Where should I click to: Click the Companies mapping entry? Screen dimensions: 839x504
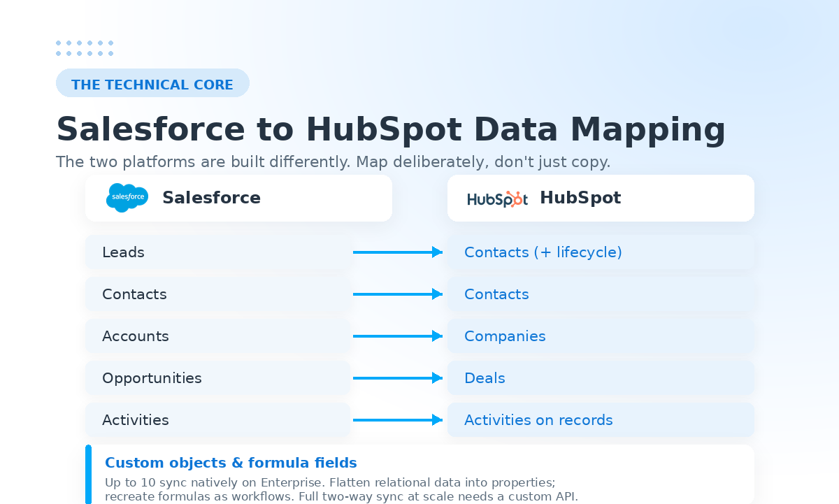click(x=601, y=336)
